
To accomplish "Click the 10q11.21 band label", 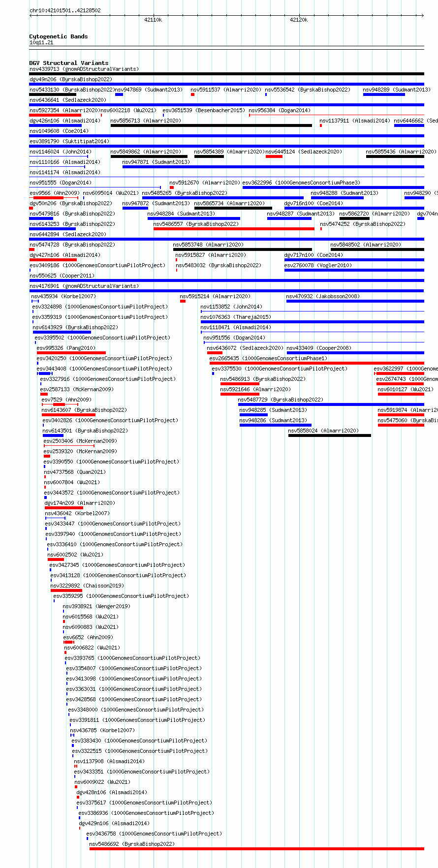I will [x=41, y=43].
